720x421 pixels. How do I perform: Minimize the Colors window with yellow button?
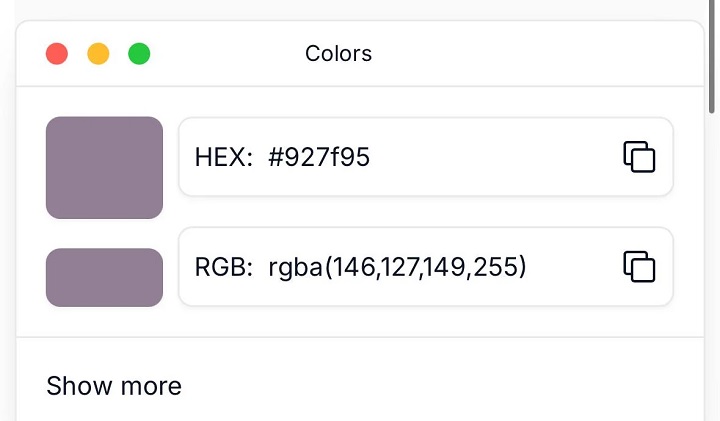coord(98,54)
